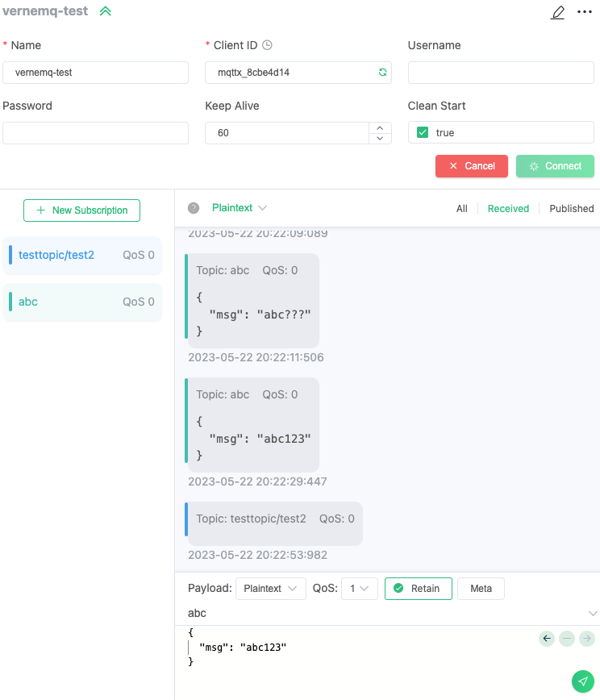600x700 pixels.
Task: Click the received message containing "abc123"
Action: pyautogui.click(x=252, y=424)
